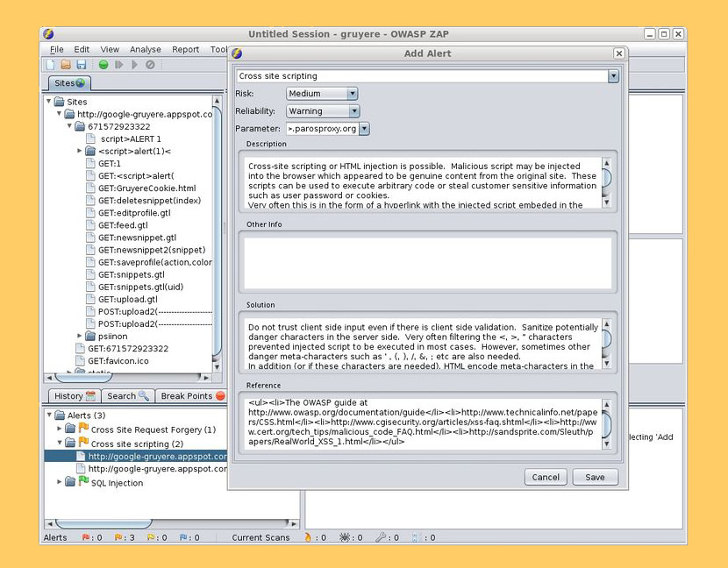Click inside the Reference text area
The width and height of the screenshot is (728, 568).
click(x=423, y=423)
